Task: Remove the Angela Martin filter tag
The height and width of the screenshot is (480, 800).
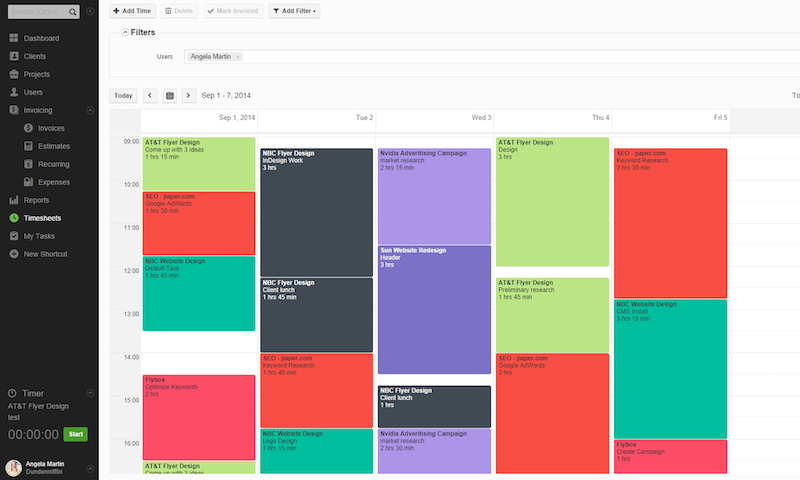Action: tap(238, 57)
